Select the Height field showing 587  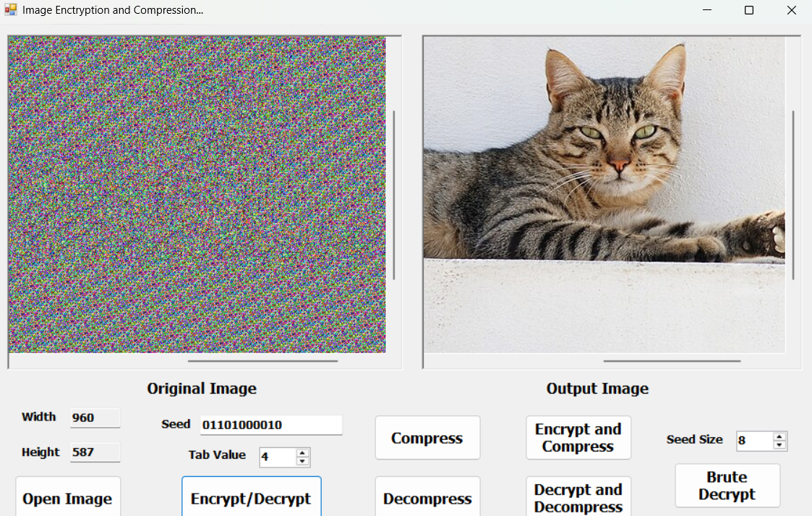tap(95, 452)
